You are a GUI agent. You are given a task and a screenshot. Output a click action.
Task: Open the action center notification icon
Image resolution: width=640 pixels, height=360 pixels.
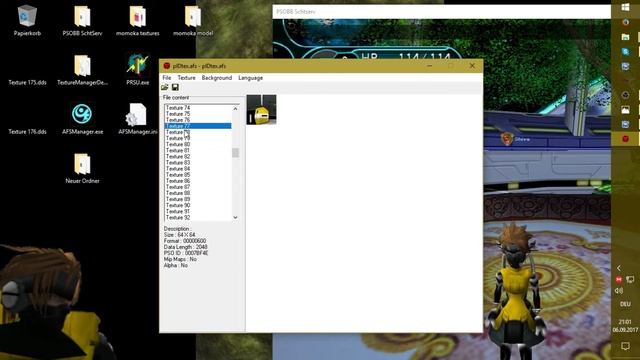click(x=625, y=346)
